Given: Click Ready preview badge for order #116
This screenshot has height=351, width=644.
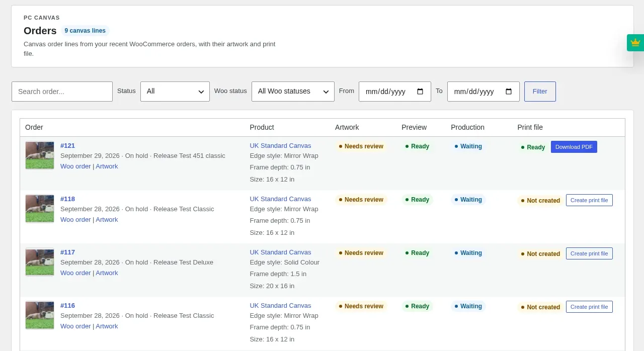Looking at the screenshot, I should pyautogui.click(x=417, y=306).
